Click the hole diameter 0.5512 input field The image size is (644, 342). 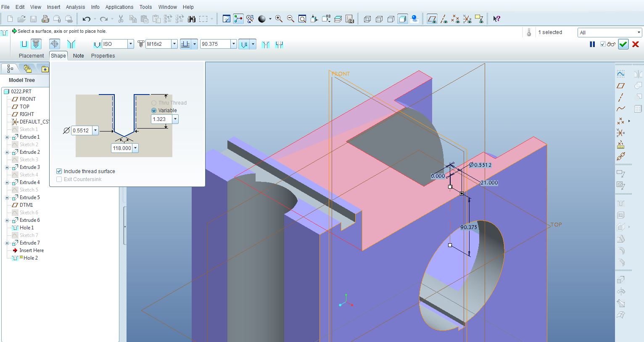(x=82, y=131)
